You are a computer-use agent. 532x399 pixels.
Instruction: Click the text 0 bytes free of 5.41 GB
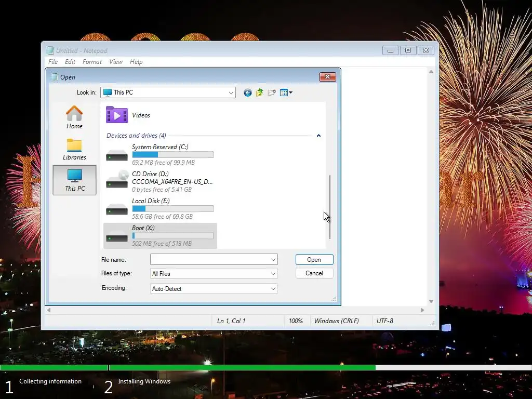pyautogui.click(x=162, y=189)
